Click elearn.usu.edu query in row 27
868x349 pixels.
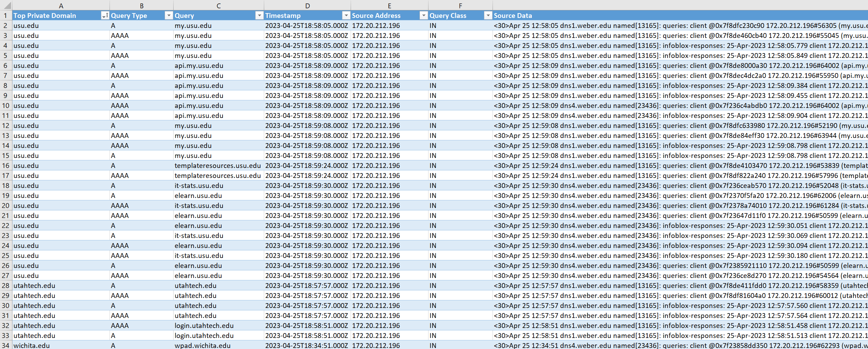click(x=219, y=276)
